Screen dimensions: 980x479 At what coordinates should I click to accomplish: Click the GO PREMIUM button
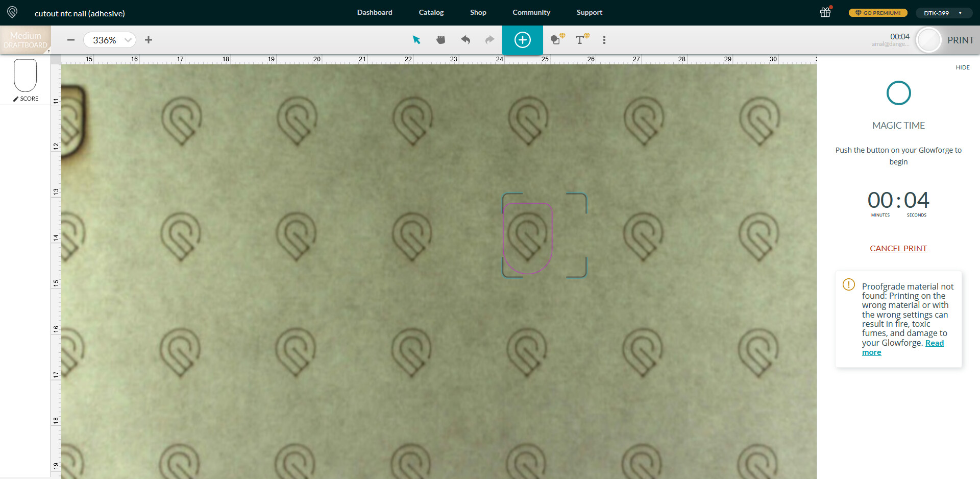click(878, 13)
